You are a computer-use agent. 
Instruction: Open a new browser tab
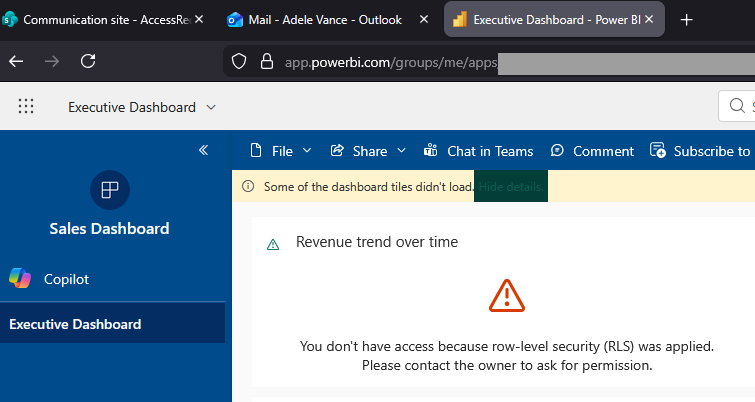pos(687,20)
